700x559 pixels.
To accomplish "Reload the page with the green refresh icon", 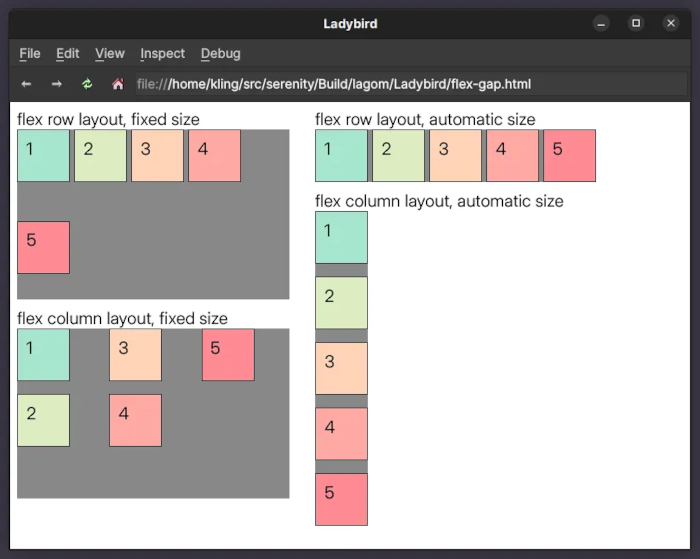I will pyautogui.click(x=87, y=84).
